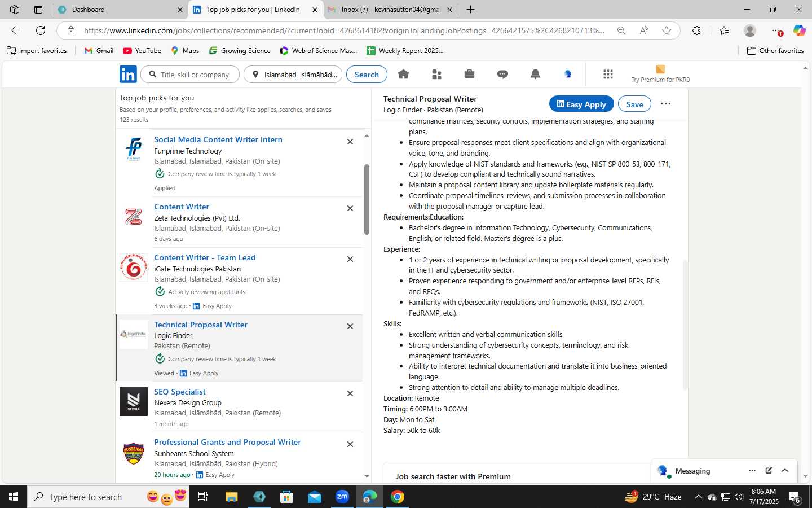812x508 pixels.
Task: Open File Explorer from the taskbar
Action: point(232,497)
